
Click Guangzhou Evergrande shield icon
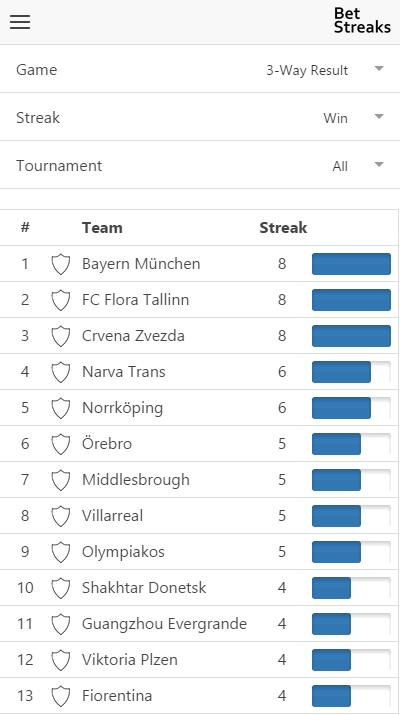tap(60, 624)
